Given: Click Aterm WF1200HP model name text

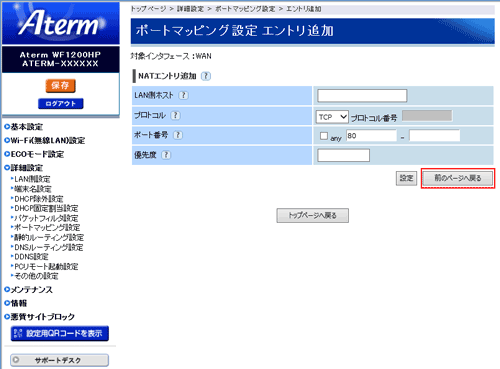Looking at the screenshot, I should pos(60,55).
